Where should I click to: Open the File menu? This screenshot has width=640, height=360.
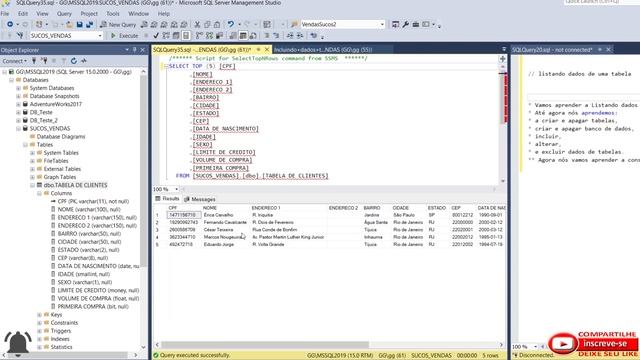(x=5, y=13)
